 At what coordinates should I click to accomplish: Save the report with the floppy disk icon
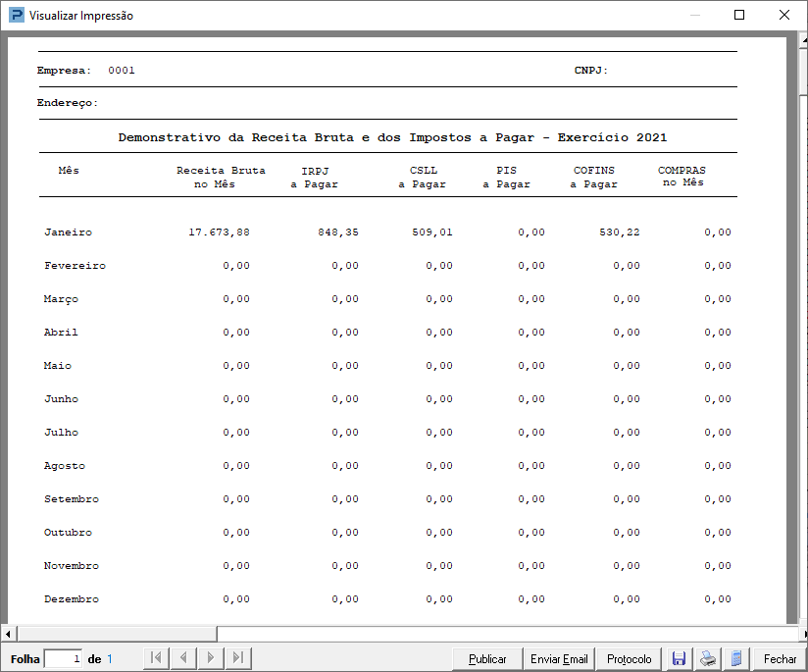coord(679,658)
